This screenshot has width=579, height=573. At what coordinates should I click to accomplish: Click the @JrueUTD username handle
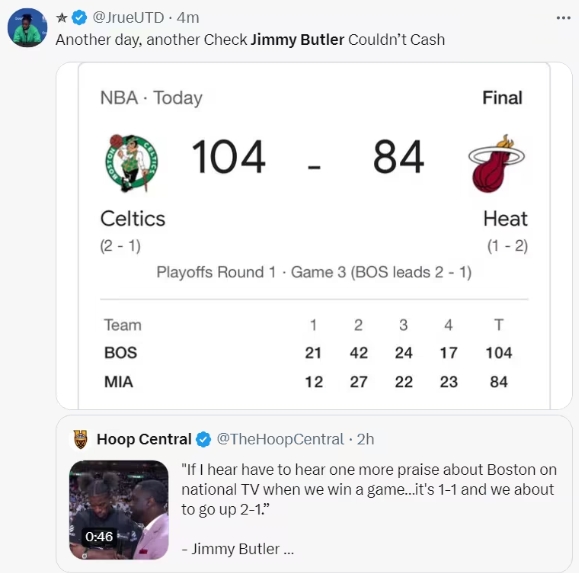pos(128,17)
